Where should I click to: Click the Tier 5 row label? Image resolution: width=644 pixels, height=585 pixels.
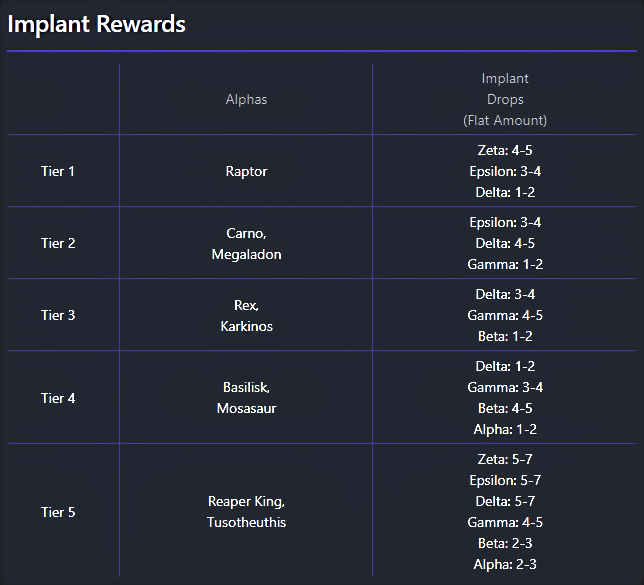(x=58, y=512)
